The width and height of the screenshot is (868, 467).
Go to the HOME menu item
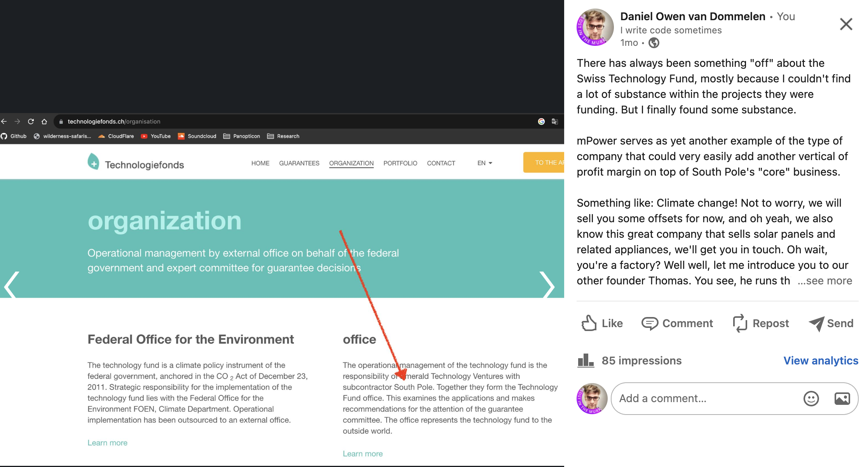pyautogui.click(x=260, y=163)
